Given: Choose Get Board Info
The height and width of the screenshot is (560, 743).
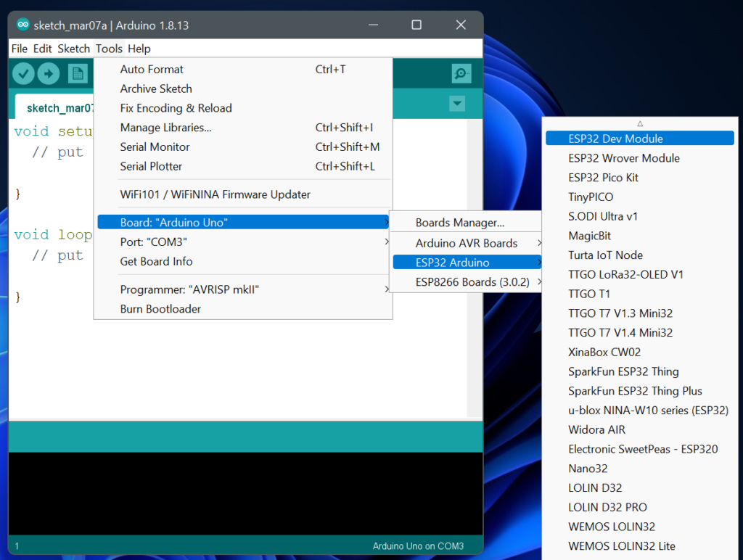Looking at the screenshot, I should [x=243, y=261].
